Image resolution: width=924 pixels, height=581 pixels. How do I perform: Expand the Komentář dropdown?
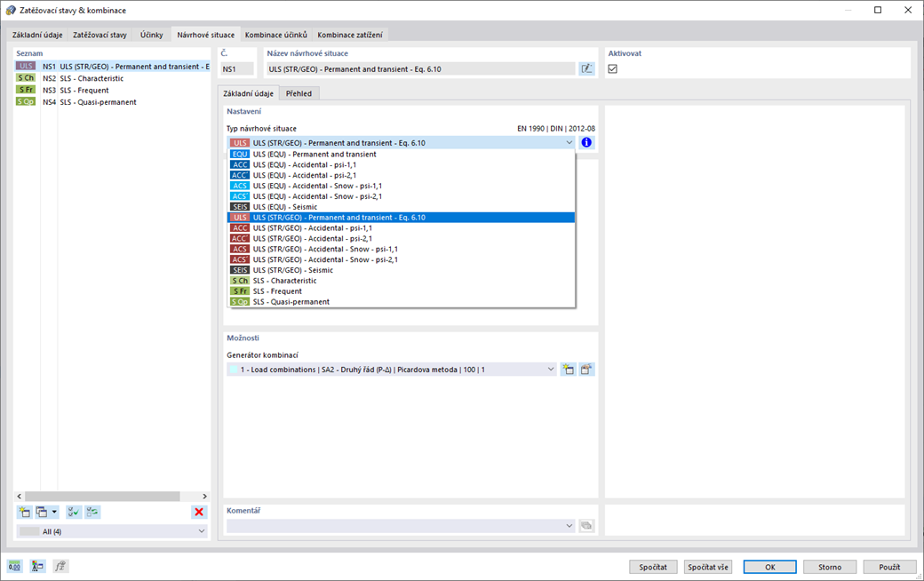click(x=570, y=526)
